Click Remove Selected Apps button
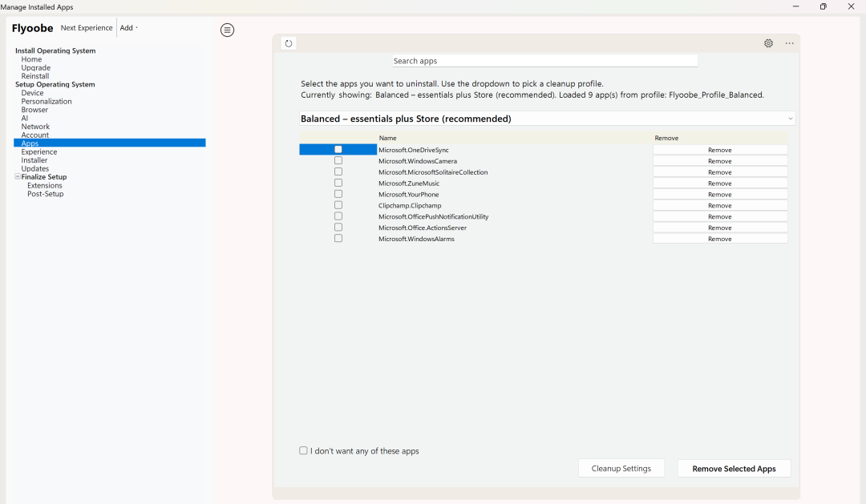 tap(734, 469)
